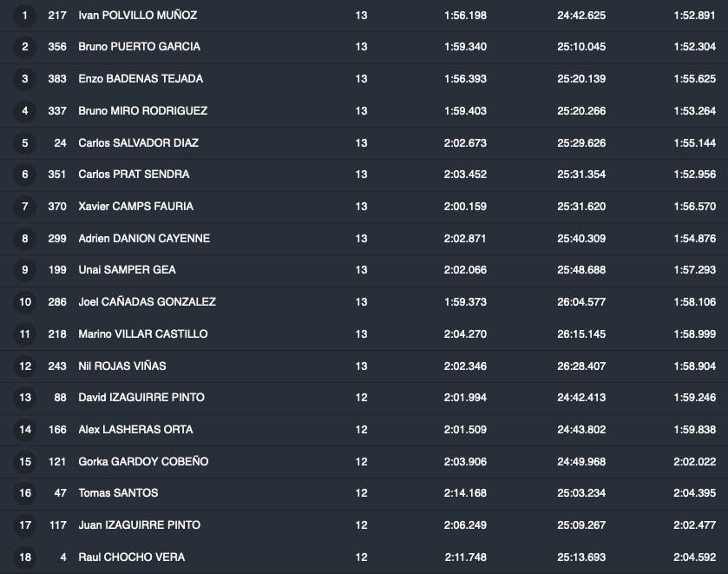728x574 pixels.
Task: Click Unai SAMPER GEA's row name
Action: [x=127, y=270]
